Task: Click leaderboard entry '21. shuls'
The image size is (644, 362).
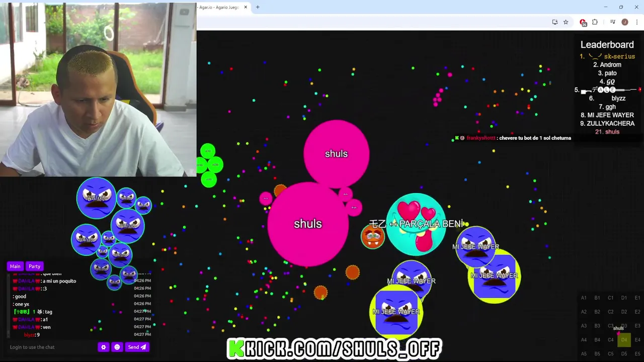Action: tap(607, 132)
